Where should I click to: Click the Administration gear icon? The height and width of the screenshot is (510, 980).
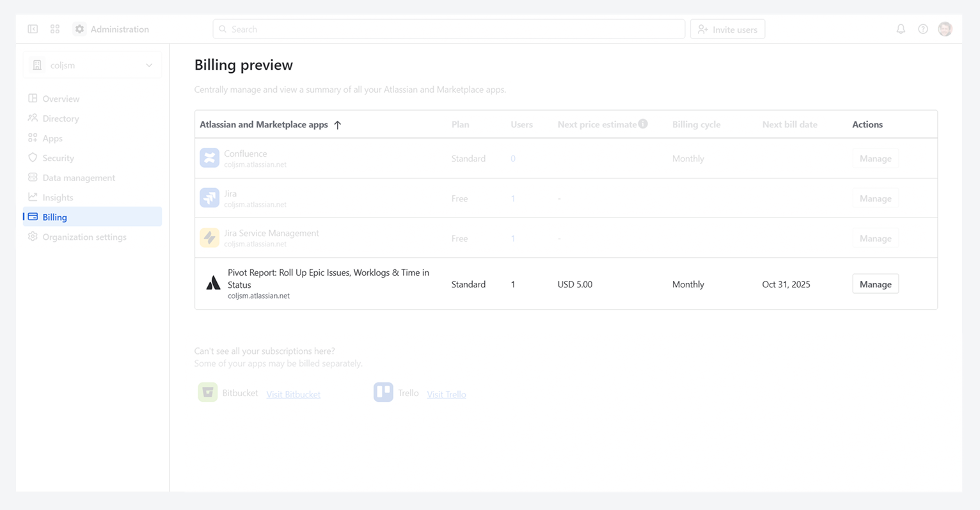[79, 29]
